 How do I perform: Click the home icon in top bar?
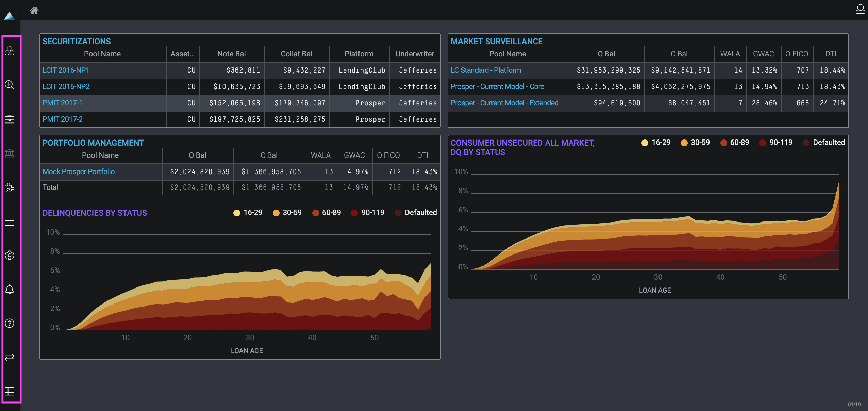point(34,10)
